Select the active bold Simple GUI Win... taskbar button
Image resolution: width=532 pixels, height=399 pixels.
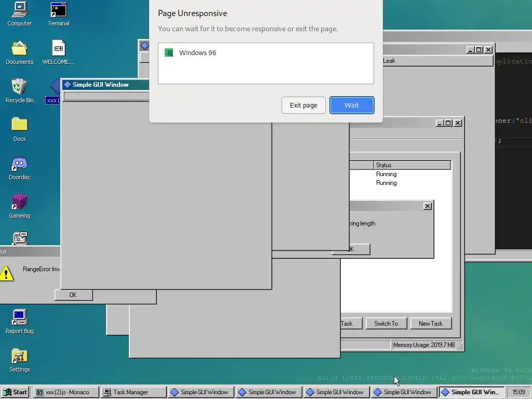(471, 392)
